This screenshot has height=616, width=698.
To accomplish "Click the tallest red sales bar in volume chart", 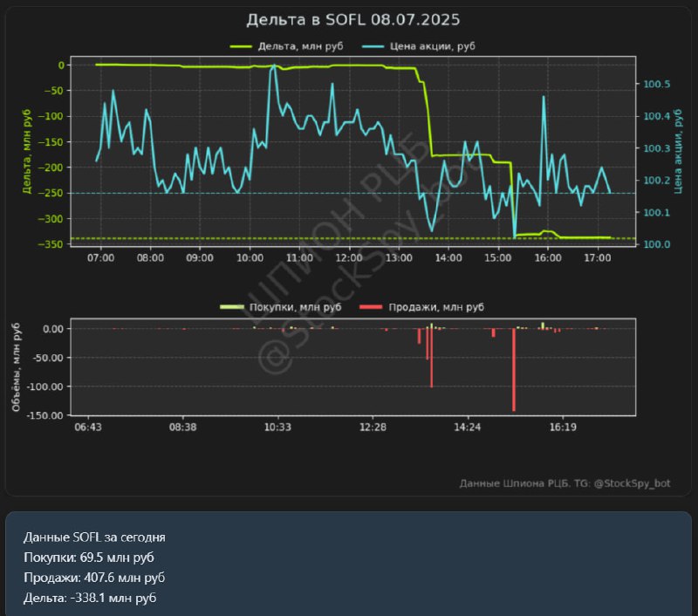I will pos(514,369).
